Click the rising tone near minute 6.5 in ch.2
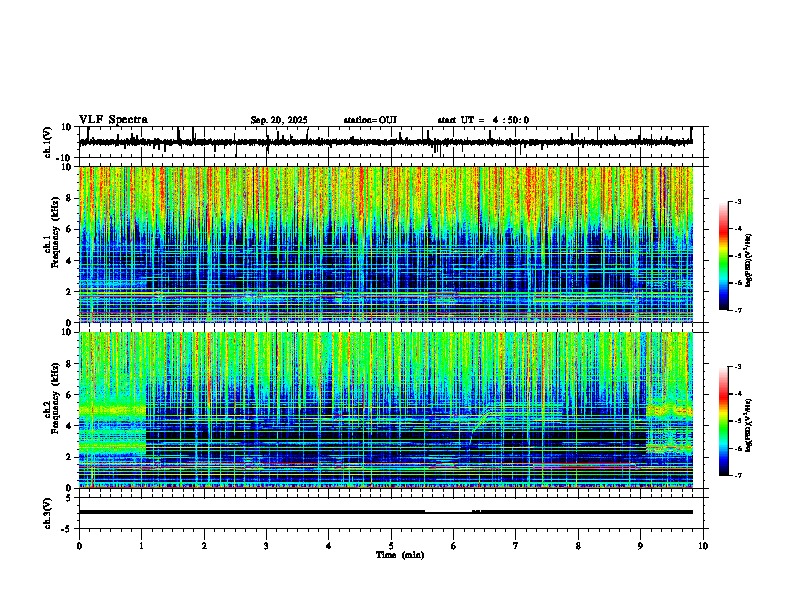The image size is (792, 612). point(480,424)
